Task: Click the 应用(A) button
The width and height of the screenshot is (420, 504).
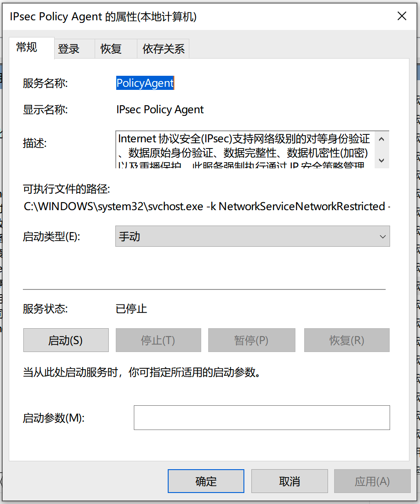Action: coord(372,481)
